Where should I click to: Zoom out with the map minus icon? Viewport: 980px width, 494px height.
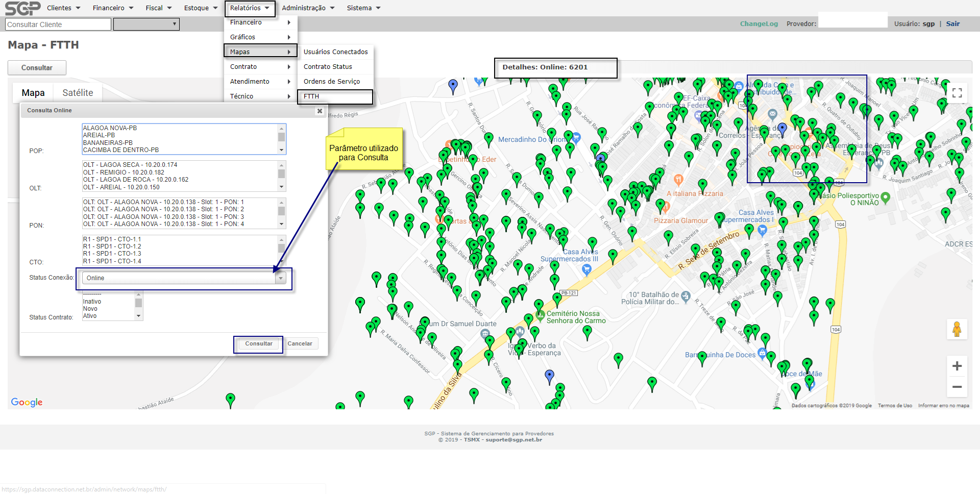[957, 387]
